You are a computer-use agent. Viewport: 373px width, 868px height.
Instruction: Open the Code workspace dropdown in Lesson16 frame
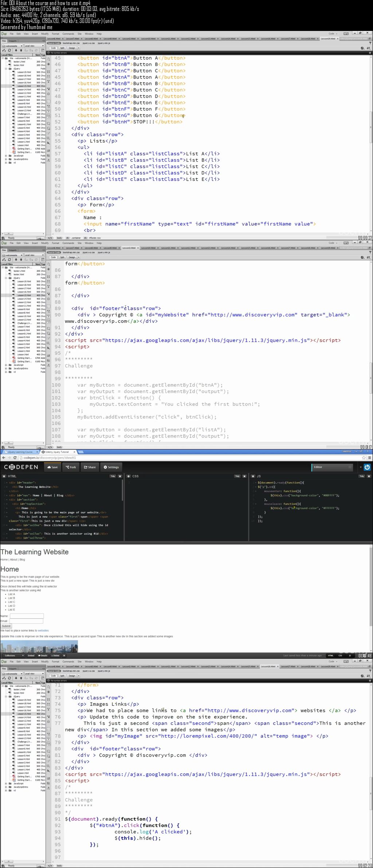coord(333,661)
